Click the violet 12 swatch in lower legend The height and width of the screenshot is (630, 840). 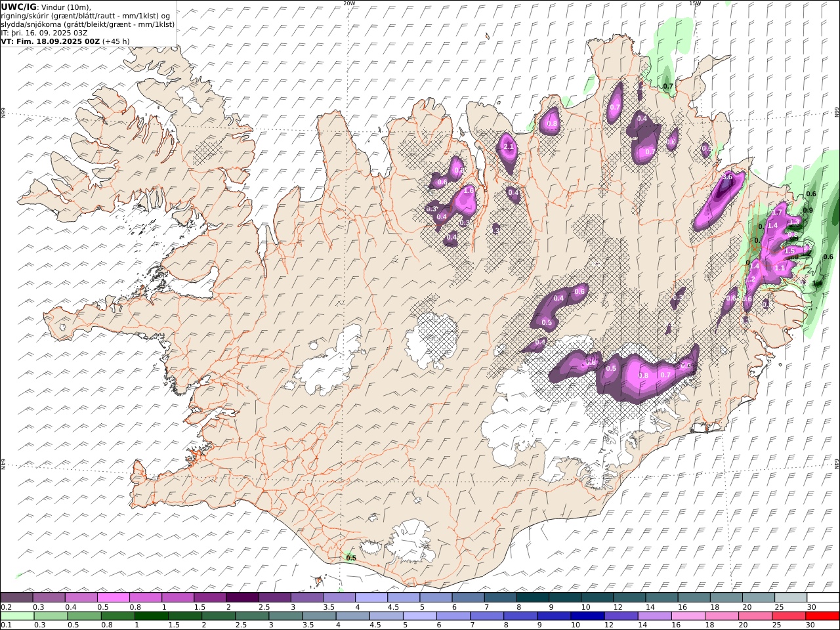tap(620, 616)
